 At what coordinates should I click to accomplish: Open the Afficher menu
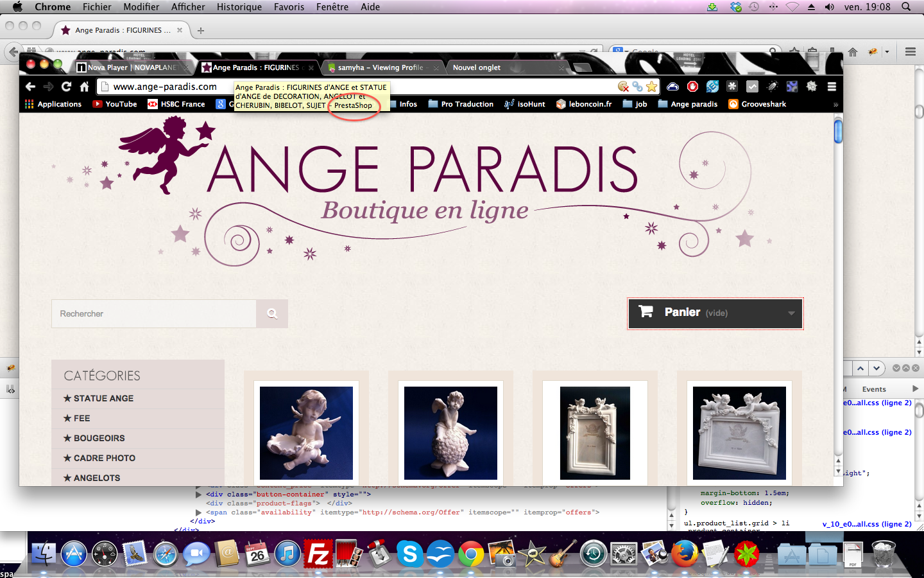(x=188, y=7)
